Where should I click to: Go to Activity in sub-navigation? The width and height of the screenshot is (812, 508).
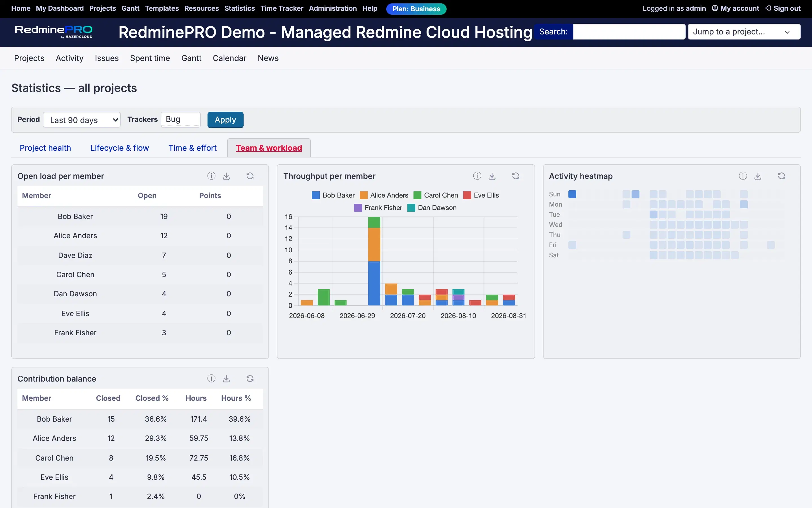(69, 58)
